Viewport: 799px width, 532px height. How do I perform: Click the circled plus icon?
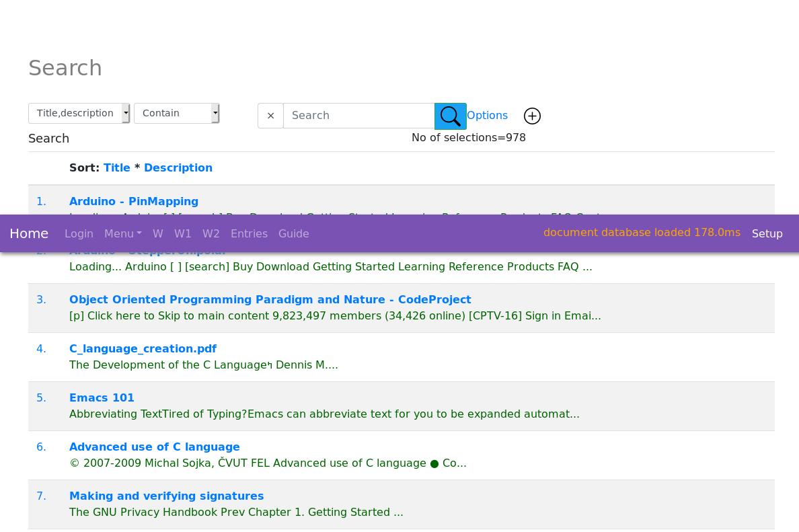[532, 116]
